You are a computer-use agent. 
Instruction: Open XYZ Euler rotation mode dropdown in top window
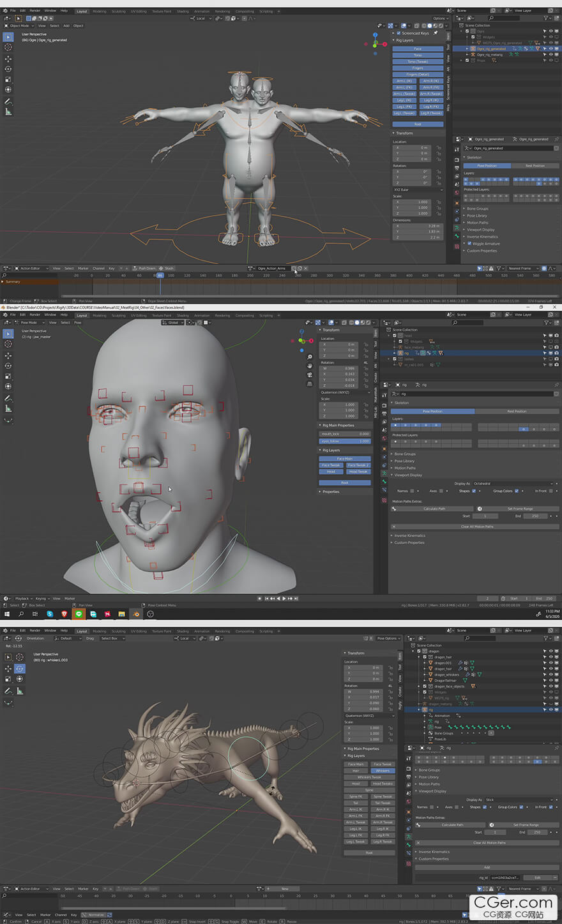pos(418,190)
